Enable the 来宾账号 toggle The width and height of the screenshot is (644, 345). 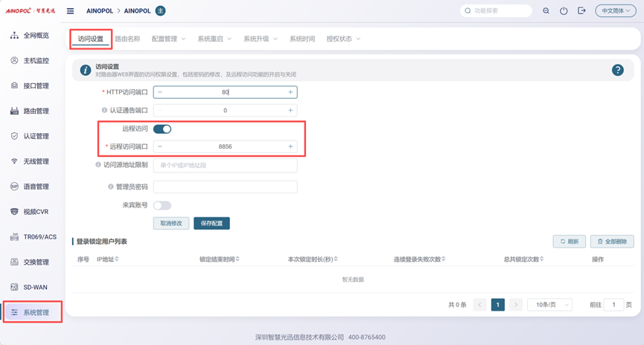point(162,205)
